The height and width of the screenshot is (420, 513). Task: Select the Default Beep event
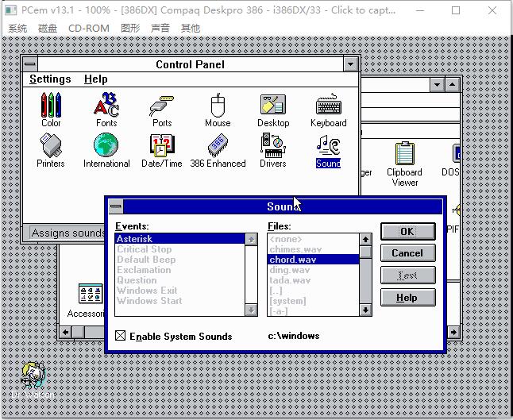pyautogui.click(x=179, y=260)
